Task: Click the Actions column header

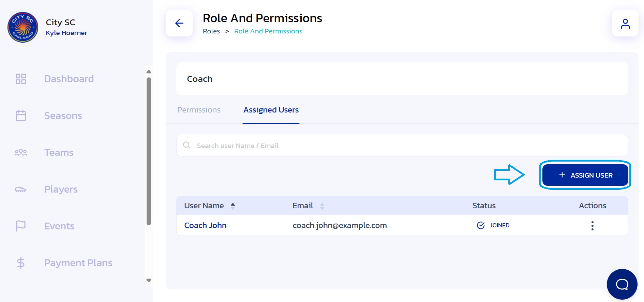Action: coord(593,206)
